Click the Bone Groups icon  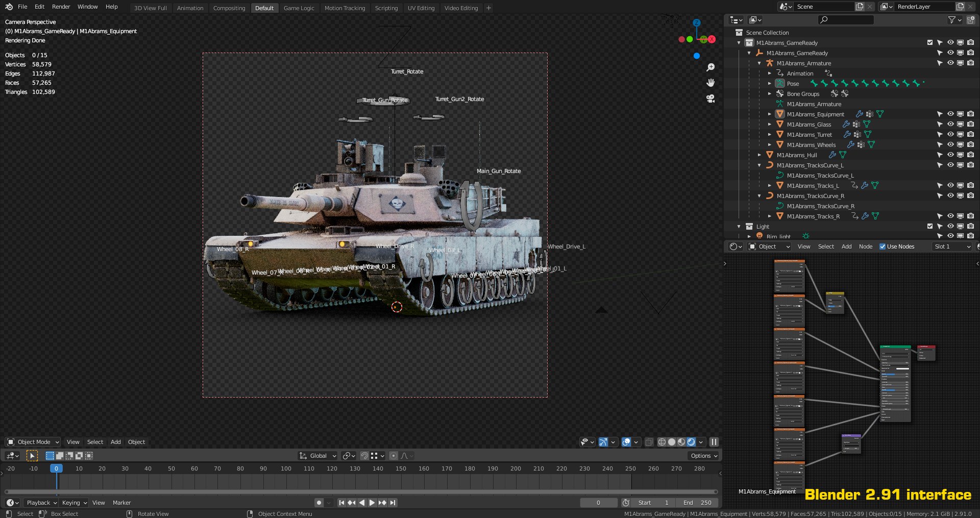[x=780, y=94]
